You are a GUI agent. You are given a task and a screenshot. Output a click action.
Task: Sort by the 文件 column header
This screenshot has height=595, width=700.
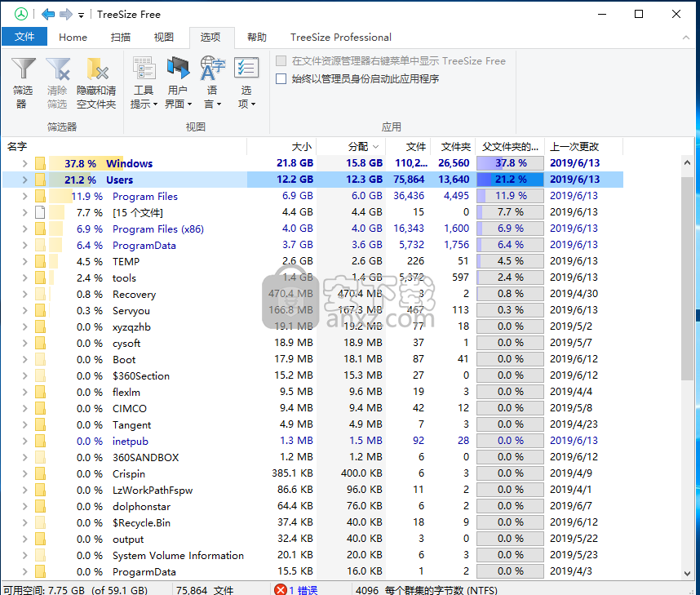pos(408,147)
